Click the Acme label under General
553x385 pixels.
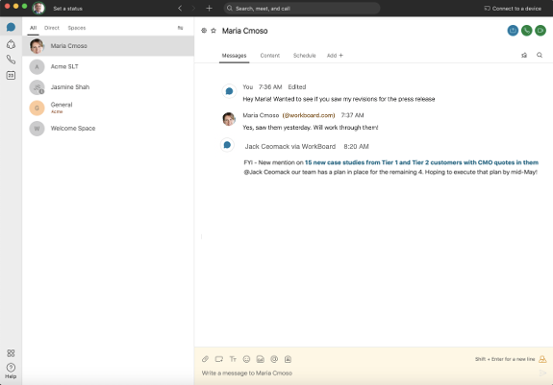coord(57,112)
